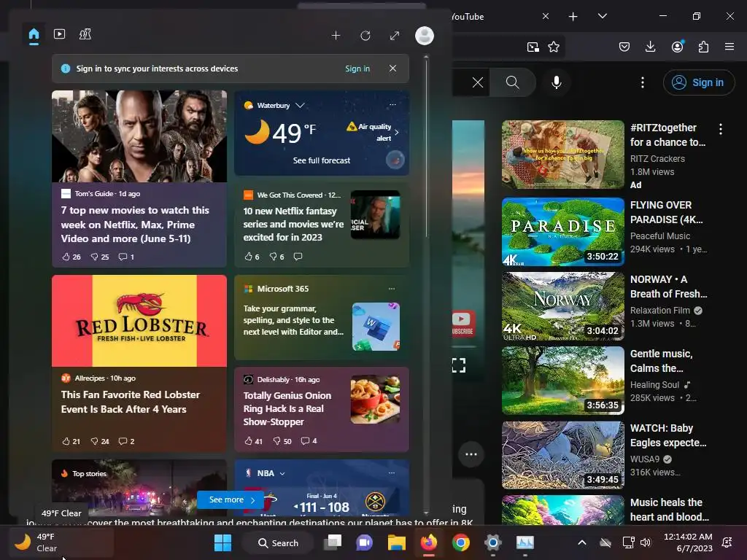Viewport: 747px width, 560px height.
Task: Open comments on Tom's Guide article
Action: point(126,257)
